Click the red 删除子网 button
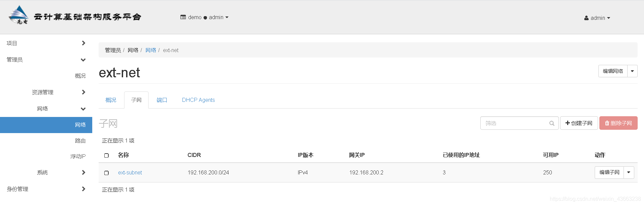 click(x=619, y=123)
